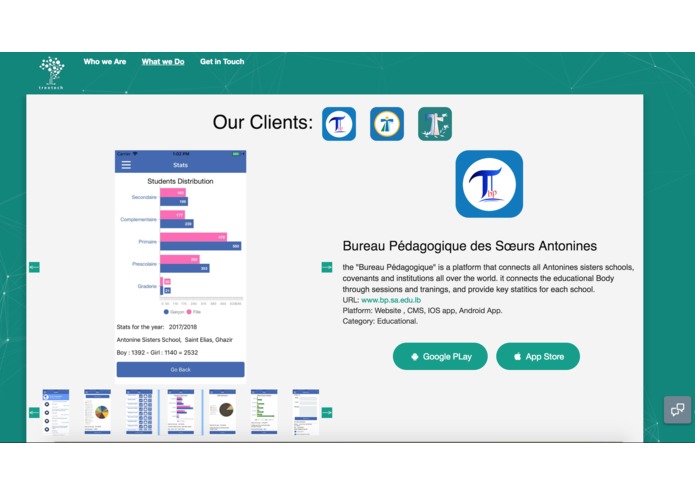Select the third green client icon
695x494 pixels.
point(435,124)
